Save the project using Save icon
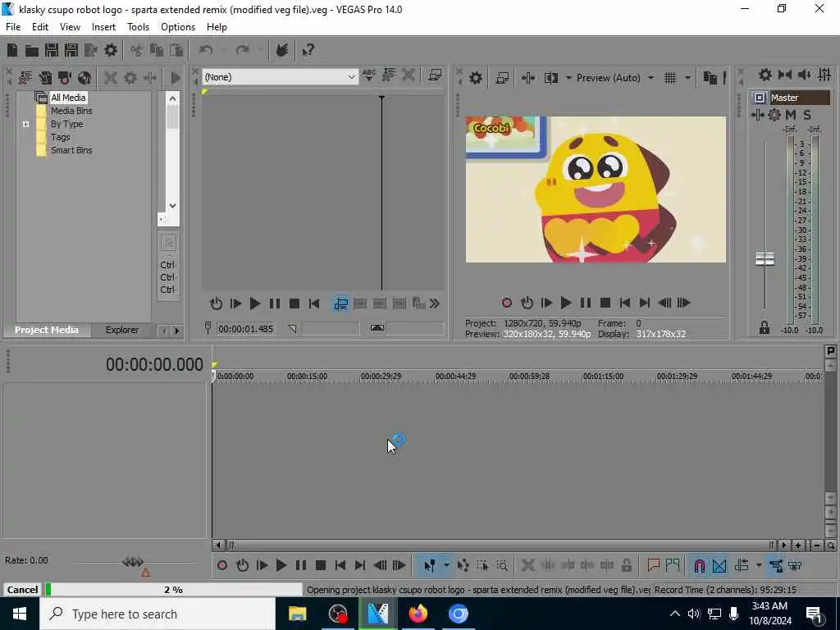 52,50
